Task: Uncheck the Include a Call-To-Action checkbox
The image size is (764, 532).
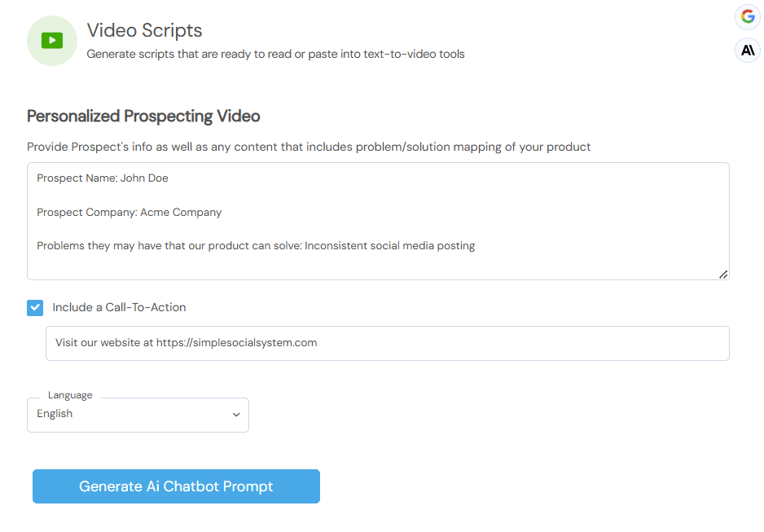Action: coord(35,308)
